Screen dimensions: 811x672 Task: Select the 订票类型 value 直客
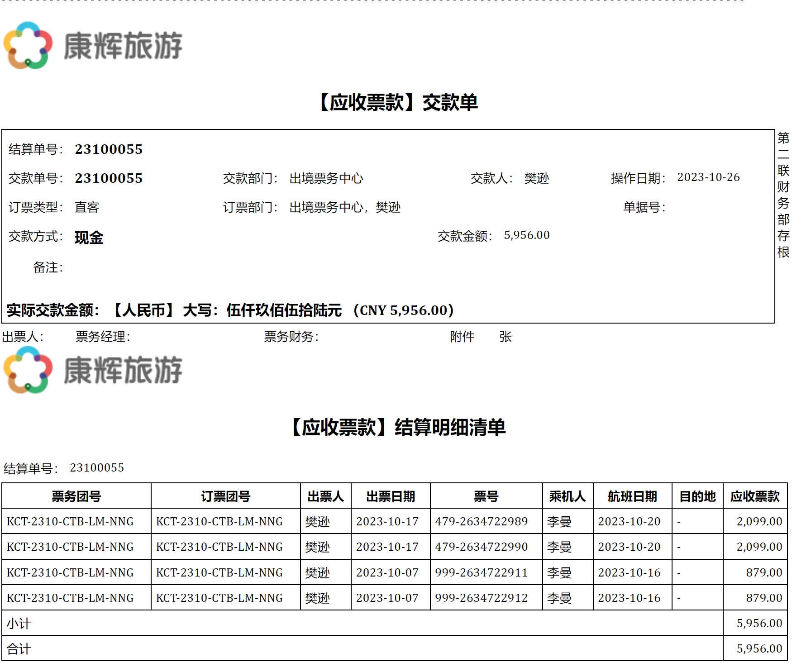(x=87, y=207)
